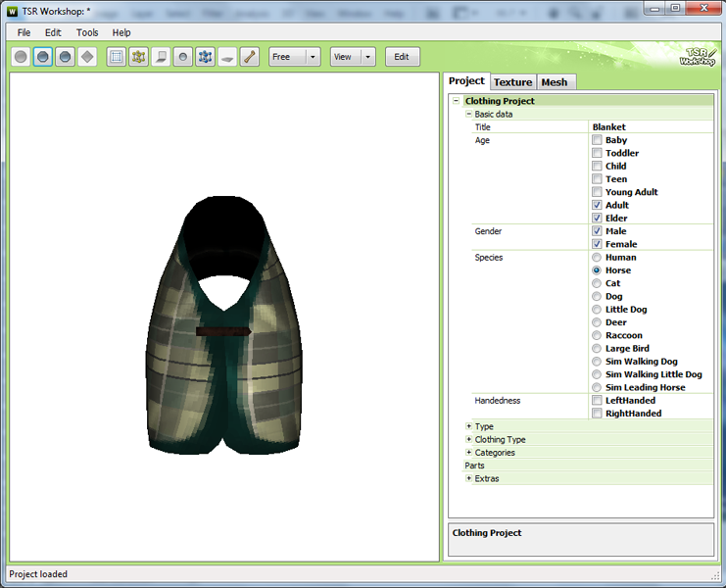Image resolution: width=726 pixels, height=588 pixels.
Task: Expand the Categories tree node
Action: tap(469, 453)
